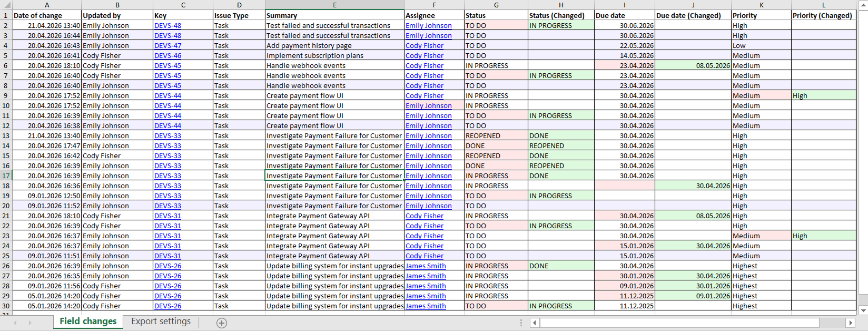868x331 pixels.
Task: Click the select-all corner of the grid
Action: pyautogui.click(x=6, y=5)
